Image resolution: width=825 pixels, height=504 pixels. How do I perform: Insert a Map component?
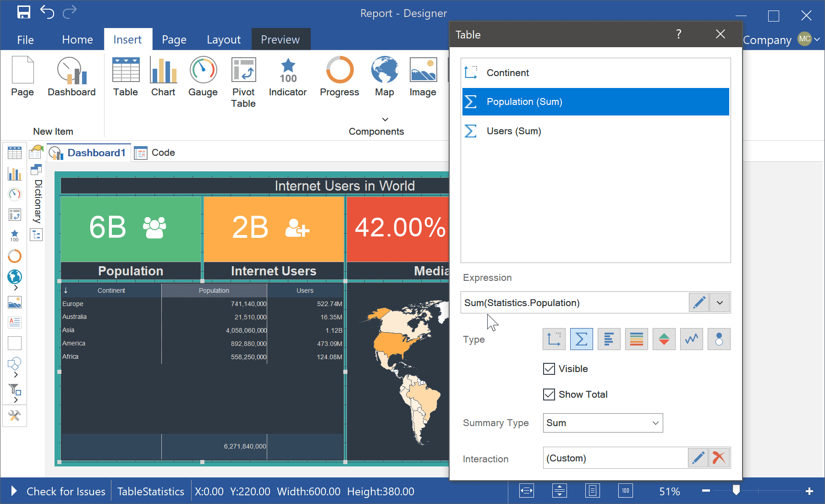coord(385,77)
